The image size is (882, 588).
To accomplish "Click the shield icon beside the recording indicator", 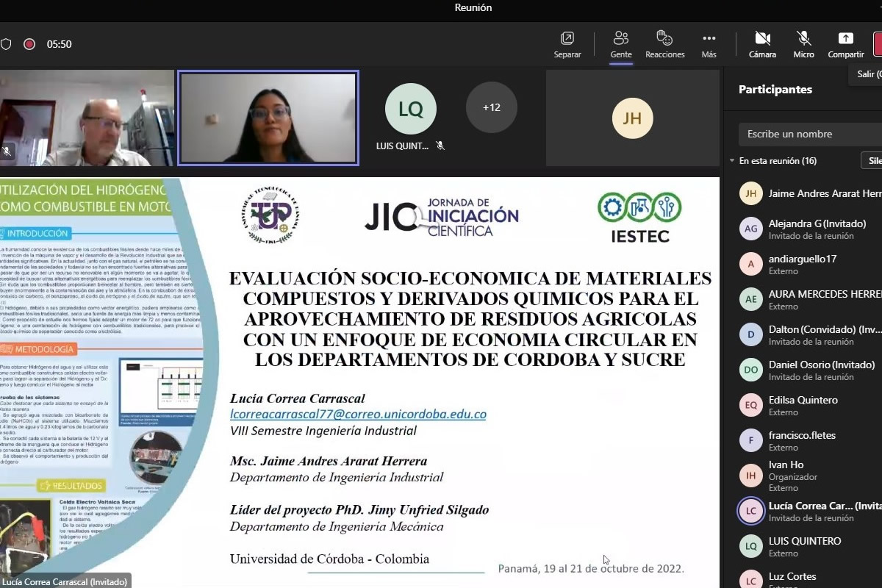I will pyautogui.click(x=6, y=44).
